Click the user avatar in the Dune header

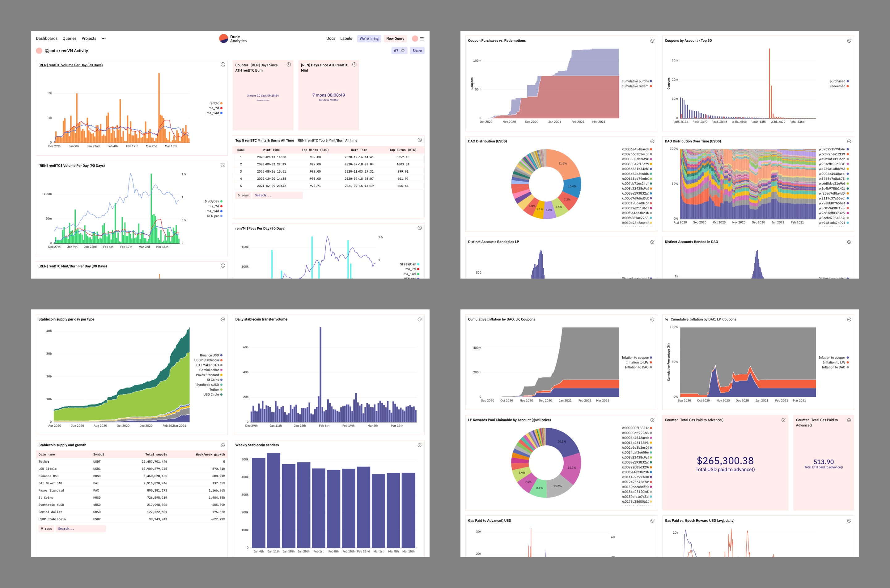click(x=415, y=39)
